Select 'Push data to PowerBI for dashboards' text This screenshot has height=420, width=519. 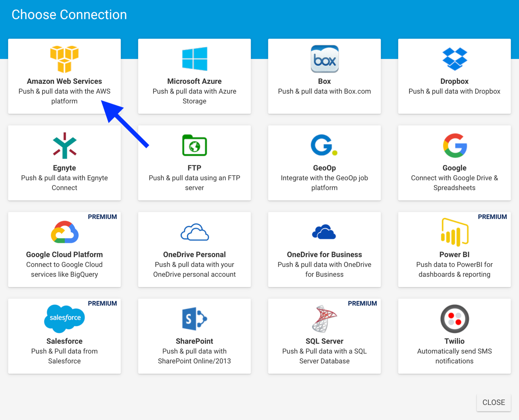pyautogui.click(x=454, y=269)
